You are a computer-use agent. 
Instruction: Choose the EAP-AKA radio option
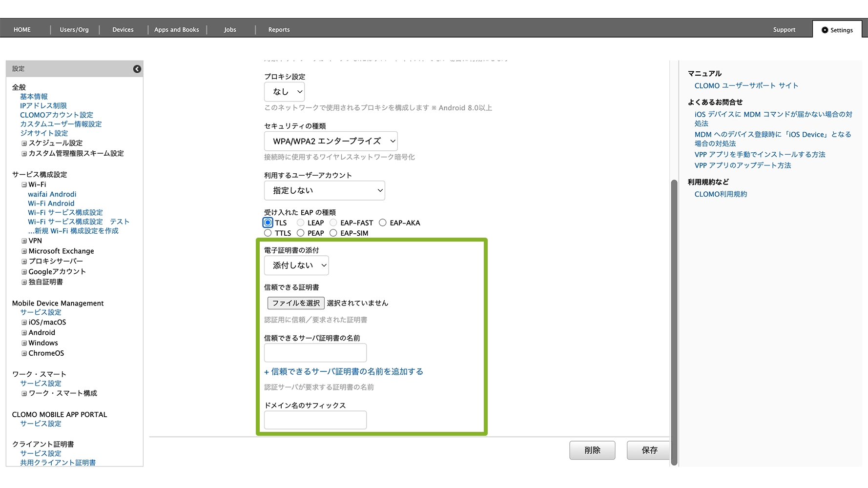(383, 223)
